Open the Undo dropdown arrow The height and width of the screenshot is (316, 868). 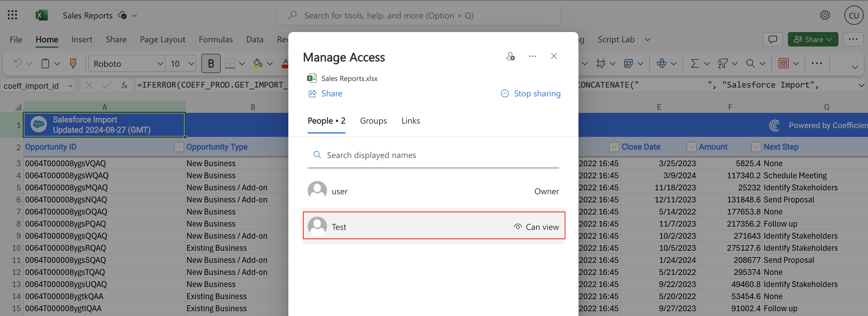[29, 63]
